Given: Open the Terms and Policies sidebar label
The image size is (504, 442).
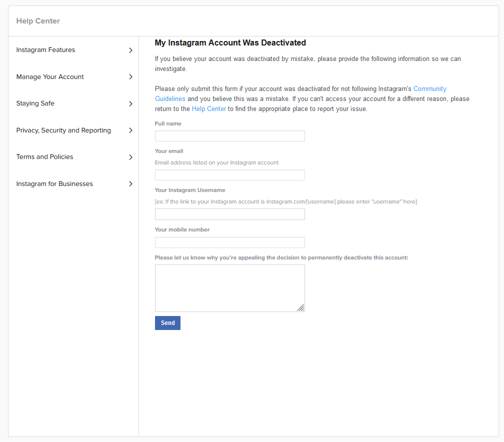Looking at the screenshot, I should pyautogui.click(x=44, y=157).
